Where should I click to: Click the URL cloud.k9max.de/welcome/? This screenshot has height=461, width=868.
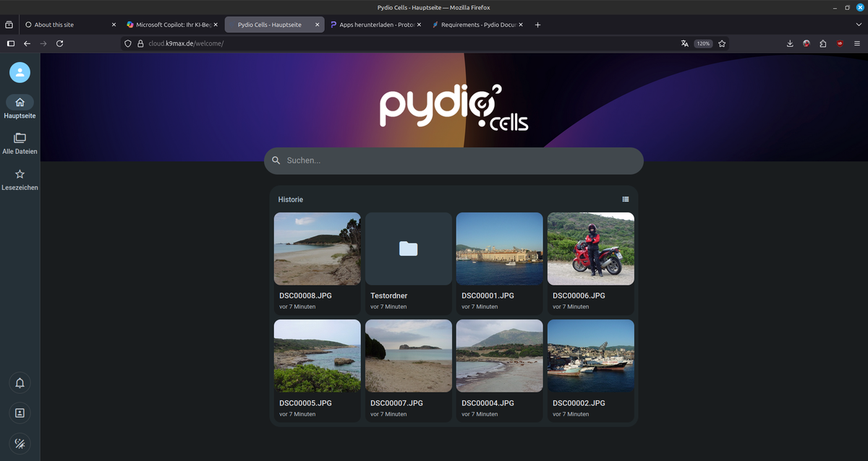point(186,43)
